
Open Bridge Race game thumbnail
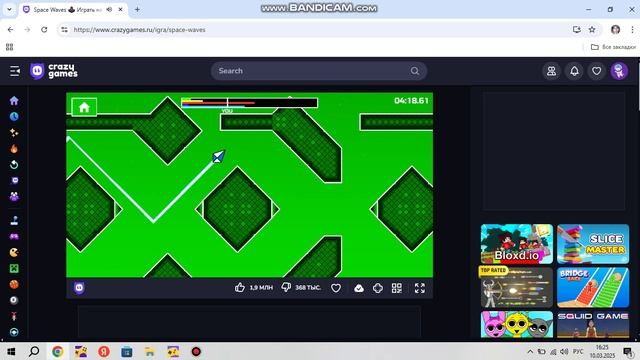(x=593, y=288)
